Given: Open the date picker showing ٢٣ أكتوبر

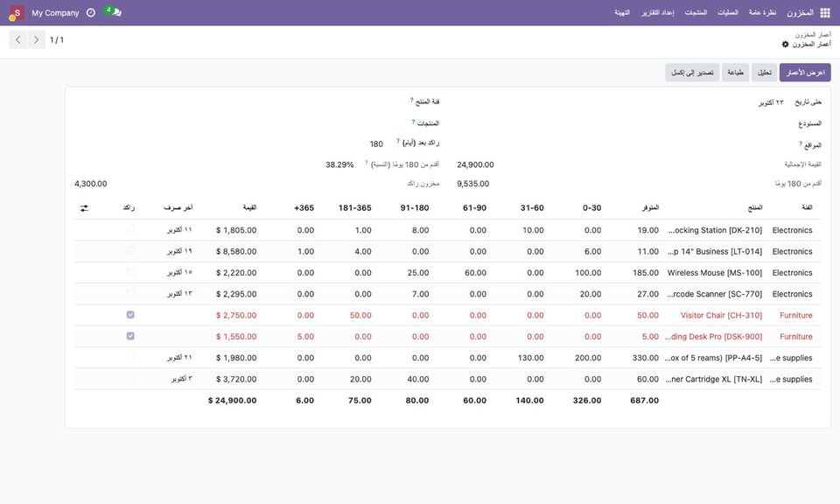Looking at the screenshot, I should (770, 102).
